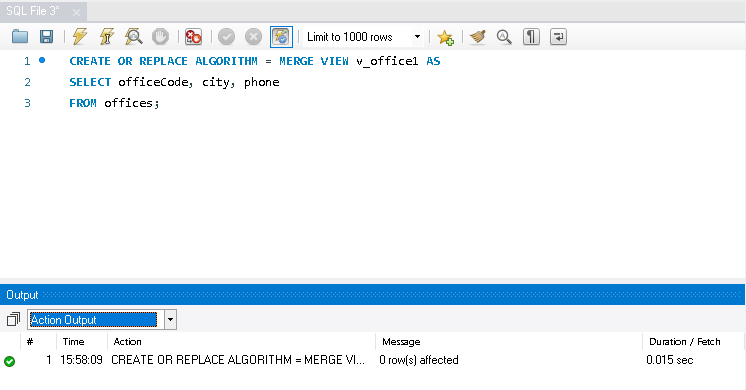
Task: Place cursor on CREATE keyword
Action: click(90, 61)
